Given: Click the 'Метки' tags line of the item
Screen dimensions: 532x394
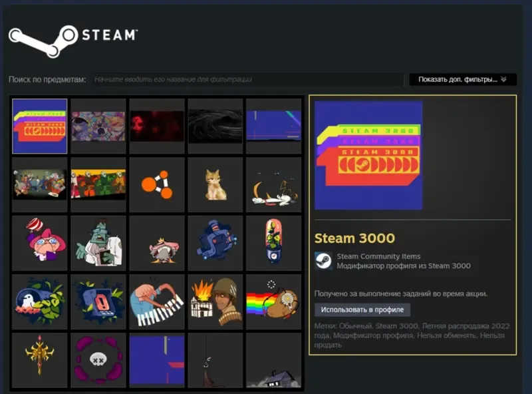Looking at the screenshot, I should pos(412,335).
